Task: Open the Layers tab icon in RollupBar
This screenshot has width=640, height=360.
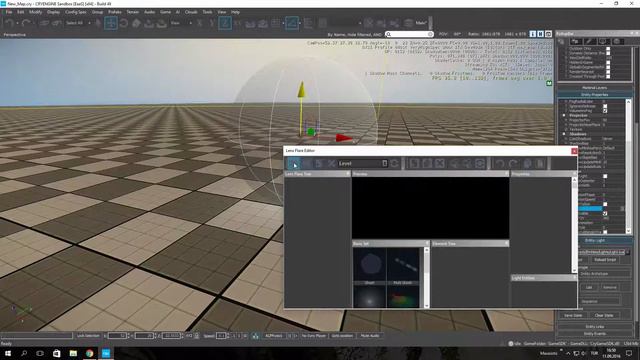Action: [617, 42]
